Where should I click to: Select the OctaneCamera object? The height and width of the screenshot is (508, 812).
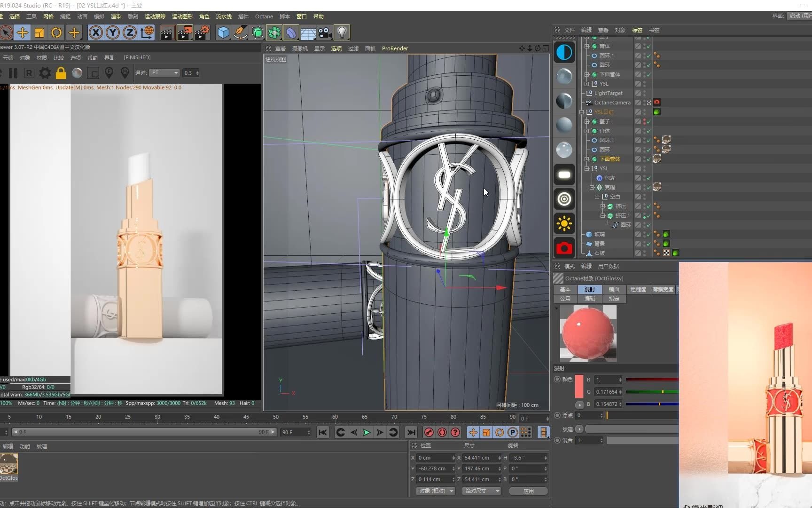612,103
